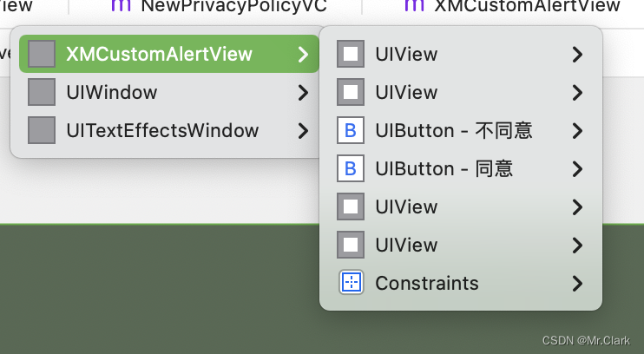This screenshot has height=354, width=644.
Task: Click the last UIView icon above Constraints
Action: 351,246
